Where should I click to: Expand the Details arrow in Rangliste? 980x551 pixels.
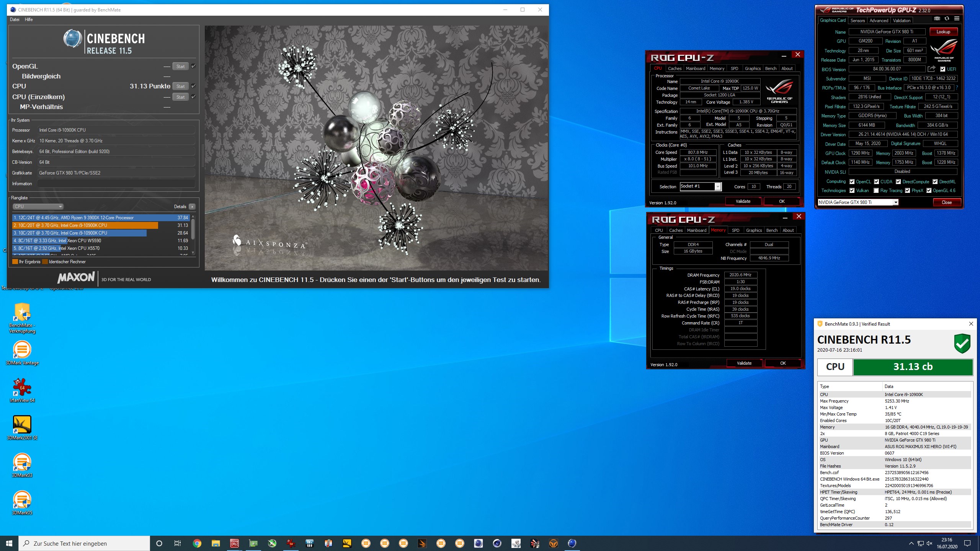coord(192,206)
